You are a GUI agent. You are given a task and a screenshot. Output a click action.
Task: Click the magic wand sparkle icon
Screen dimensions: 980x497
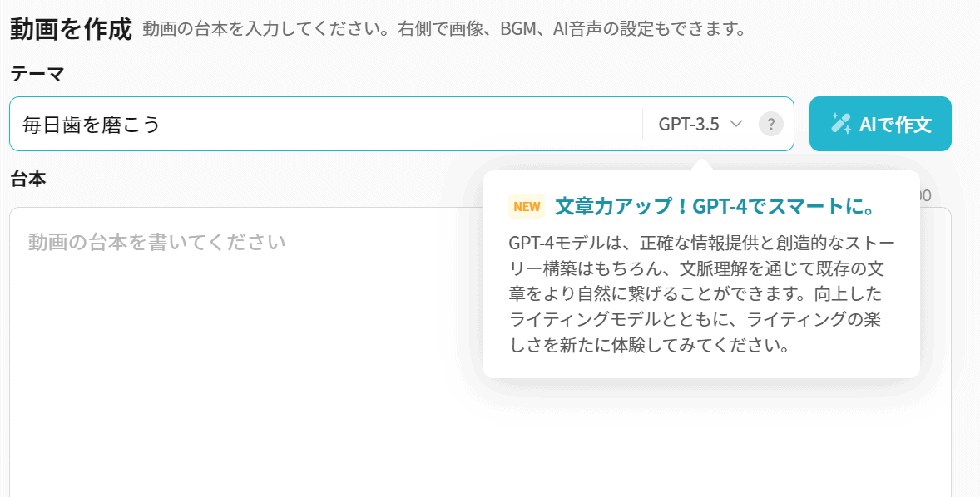click(841, 125)
